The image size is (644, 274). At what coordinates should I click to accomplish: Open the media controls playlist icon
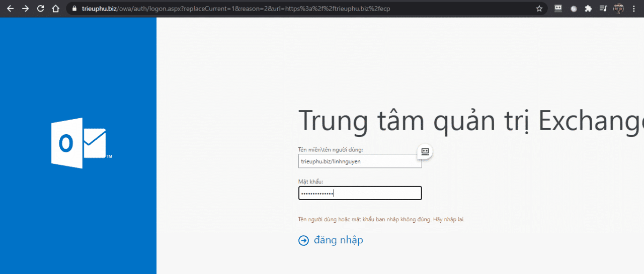tap(603, 9)
